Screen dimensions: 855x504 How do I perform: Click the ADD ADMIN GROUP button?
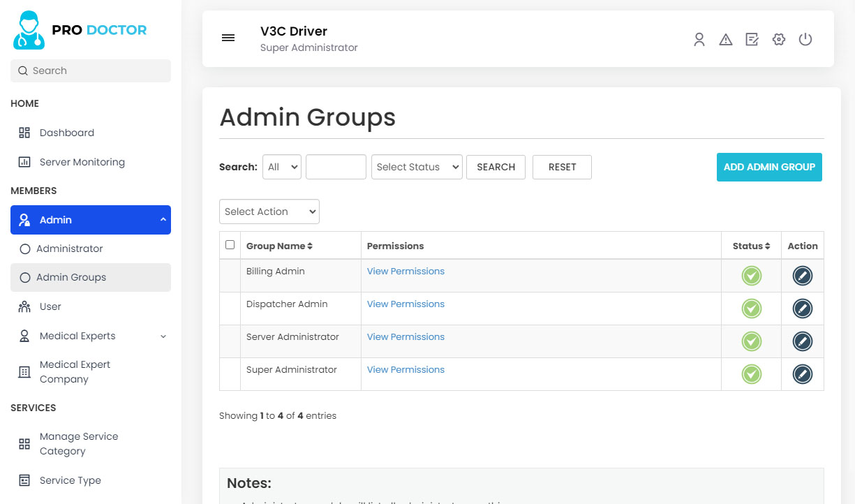(768, 167)
